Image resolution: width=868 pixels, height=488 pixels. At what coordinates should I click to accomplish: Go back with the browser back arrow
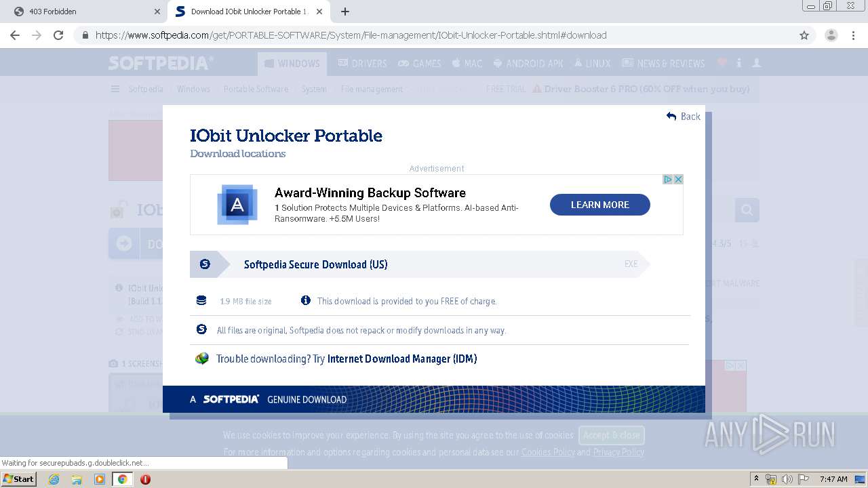point(15,35)
